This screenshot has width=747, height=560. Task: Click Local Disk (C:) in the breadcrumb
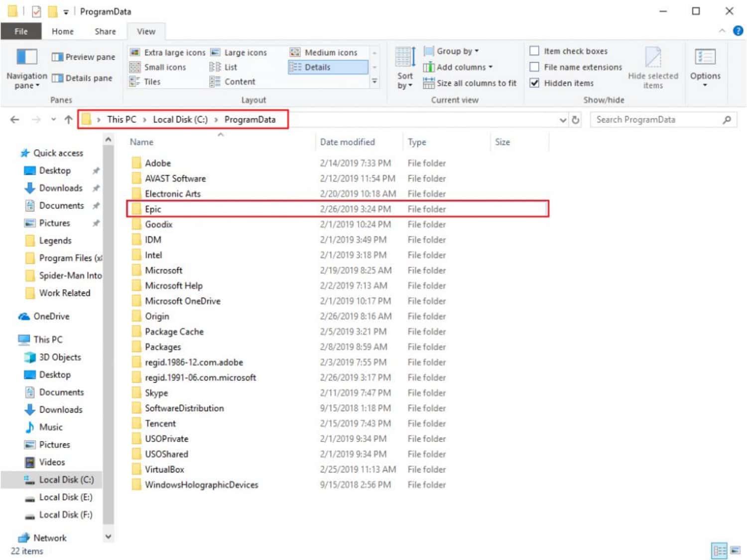[x=180, y=119]
